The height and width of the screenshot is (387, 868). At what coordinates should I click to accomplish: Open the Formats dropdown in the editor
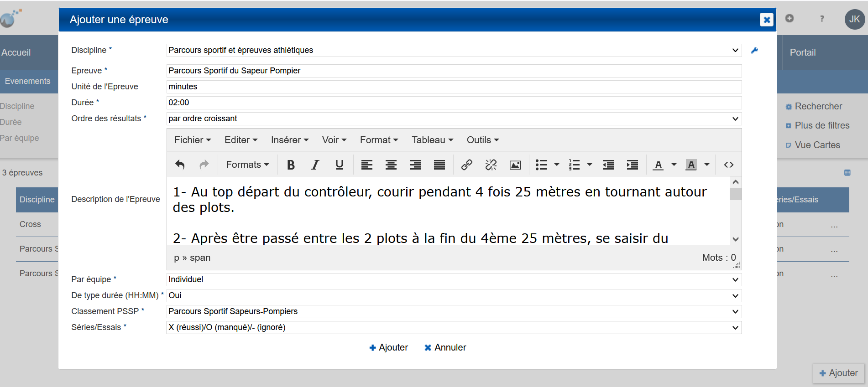247,165
